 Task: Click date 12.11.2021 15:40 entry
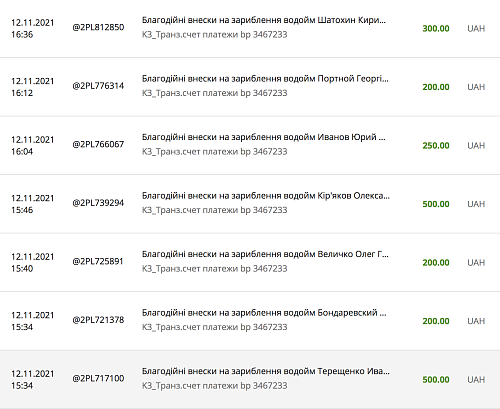tap(33, 262)
